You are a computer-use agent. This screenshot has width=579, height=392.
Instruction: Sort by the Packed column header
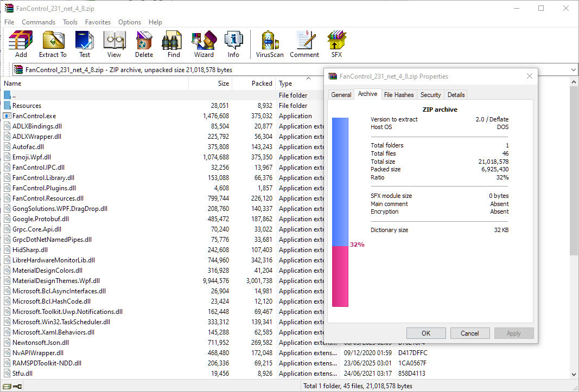tap(253, 83)
